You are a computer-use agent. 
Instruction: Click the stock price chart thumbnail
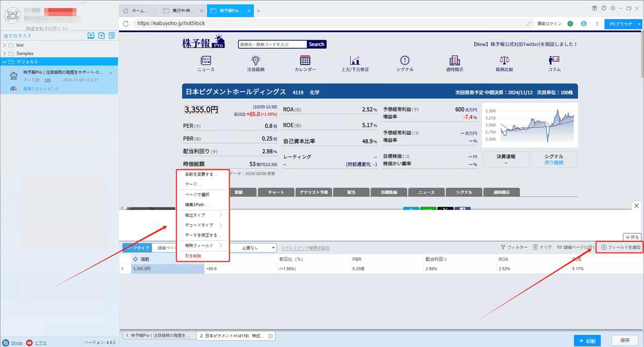(529, 125)
